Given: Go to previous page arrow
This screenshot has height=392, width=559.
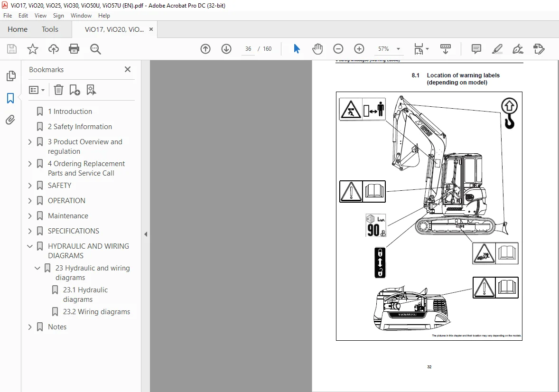Looking at the screenshot, I should (x=205, y=49).
